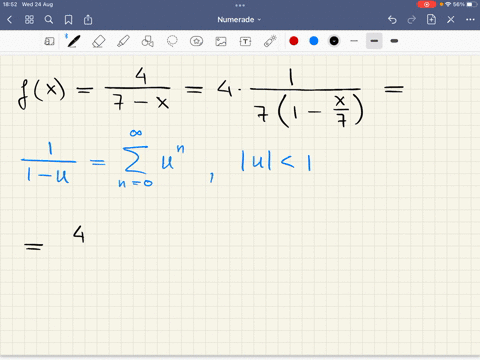Select the Pen tool

(x=73, y=41)
